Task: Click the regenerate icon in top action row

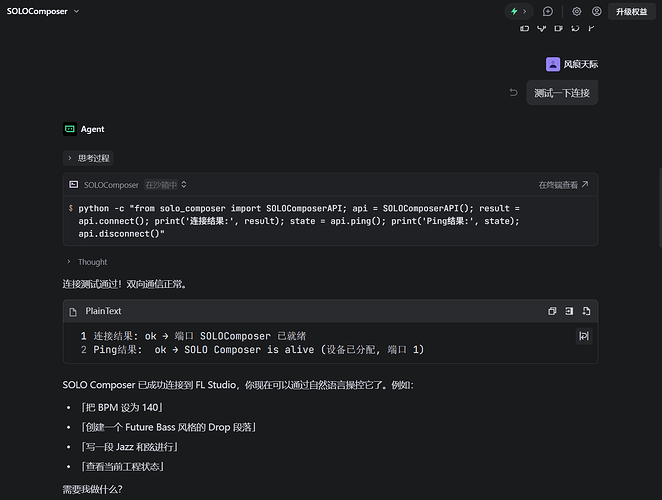Action: [575, 28]
